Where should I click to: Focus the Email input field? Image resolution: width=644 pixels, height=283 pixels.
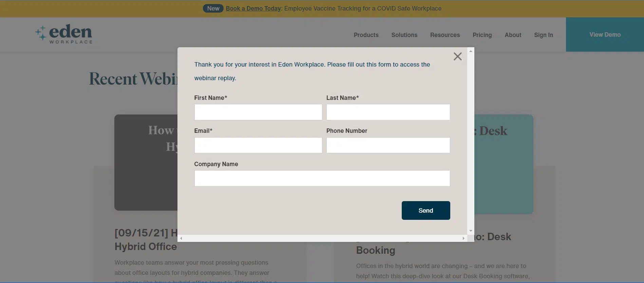click(258, 145)
